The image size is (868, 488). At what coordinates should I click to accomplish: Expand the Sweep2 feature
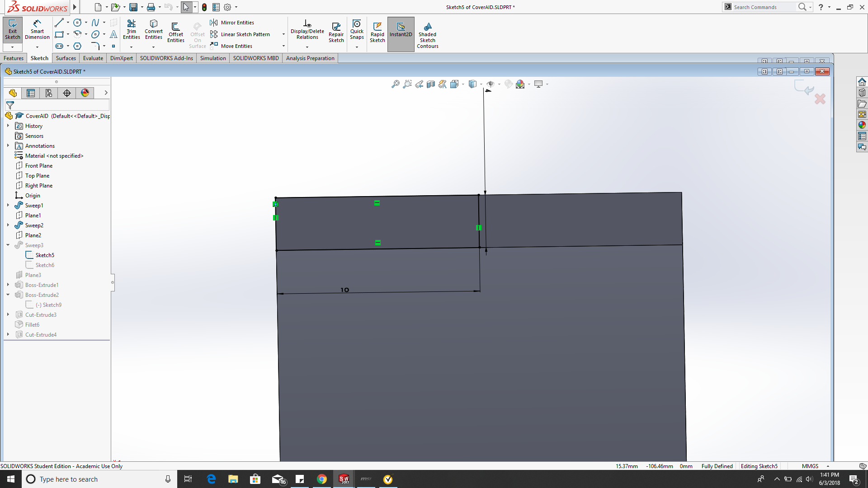(8, 225)
